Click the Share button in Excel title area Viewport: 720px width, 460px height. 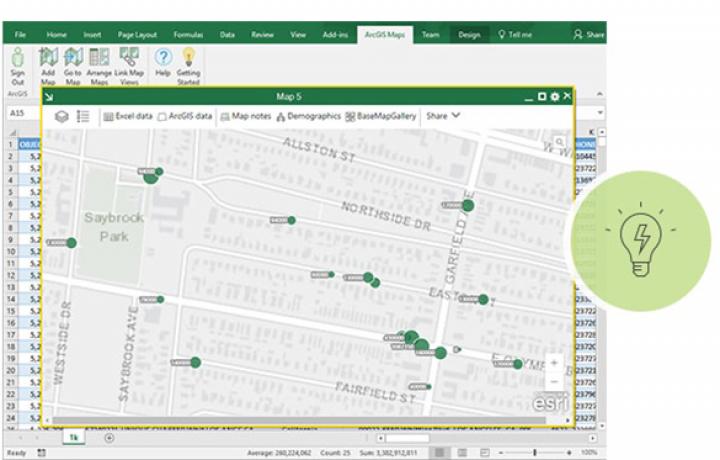pyautogui.click(x=589, y=35)
